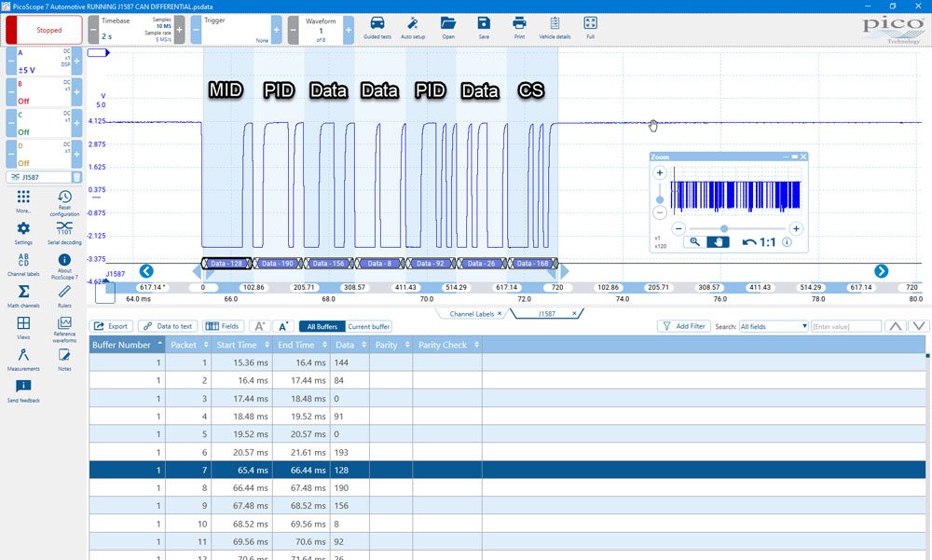Switch to Current buffer view
The image size is (932, 560).
click(368, 326)
